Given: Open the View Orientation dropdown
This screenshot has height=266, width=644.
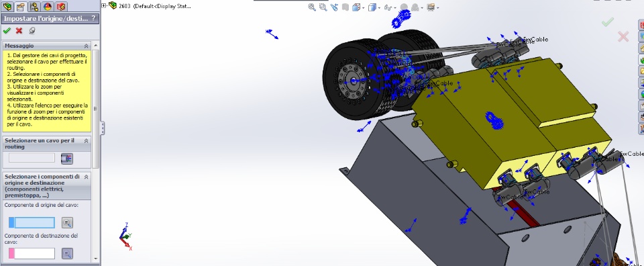Looking at the screenshot, I should [358, 7].
